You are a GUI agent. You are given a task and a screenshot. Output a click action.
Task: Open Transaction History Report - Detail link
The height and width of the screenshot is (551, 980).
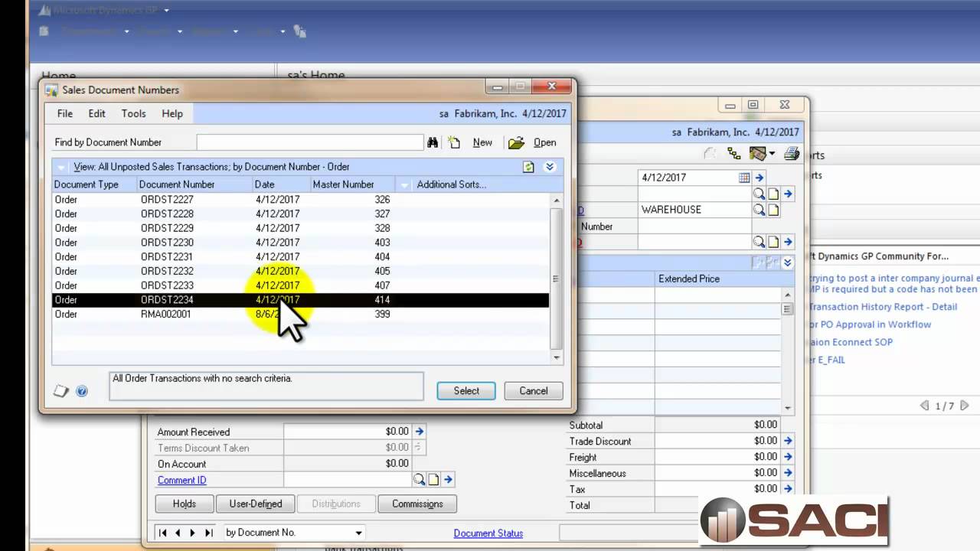coord(883,307)
